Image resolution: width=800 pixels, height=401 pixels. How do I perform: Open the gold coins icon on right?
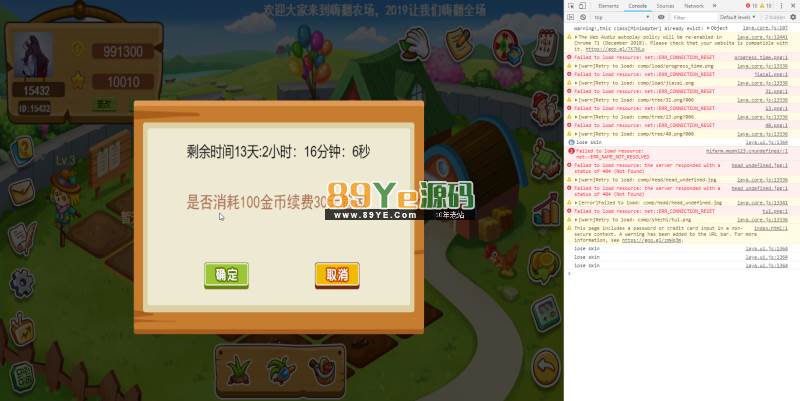pyautogui.click(x=544, y=266)
